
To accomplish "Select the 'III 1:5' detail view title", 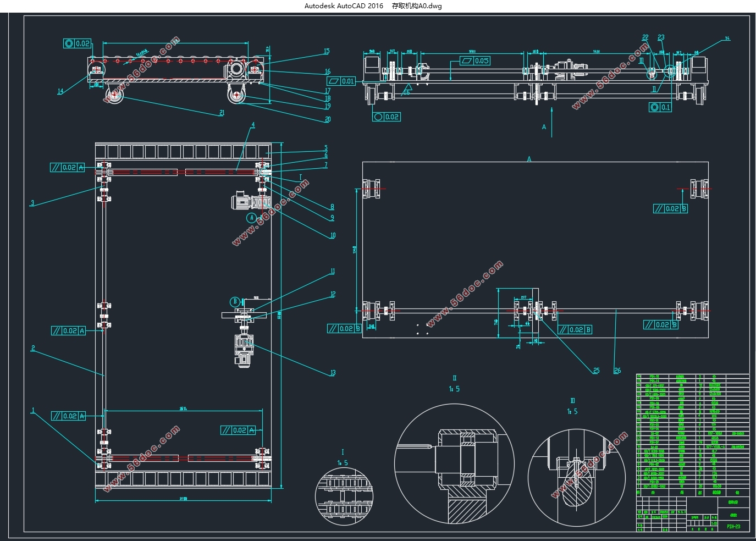I will tap(572, 406).
